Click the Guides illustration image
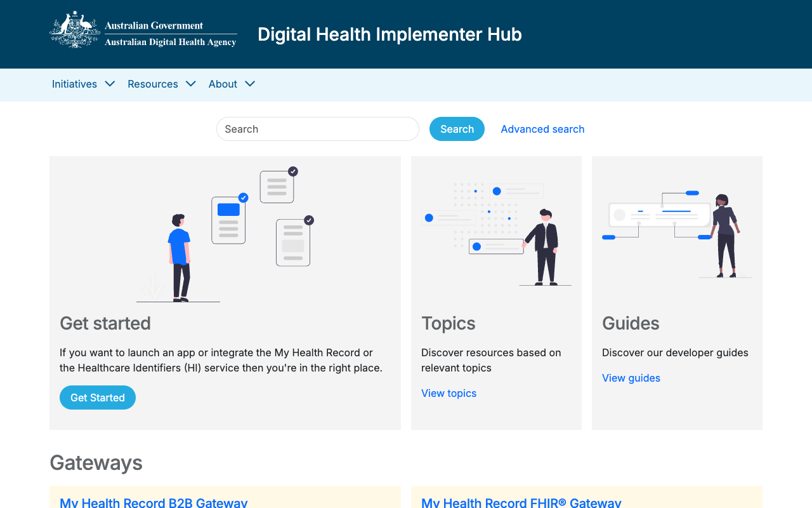Screen dimensions: 812x508 click(677, 234)
